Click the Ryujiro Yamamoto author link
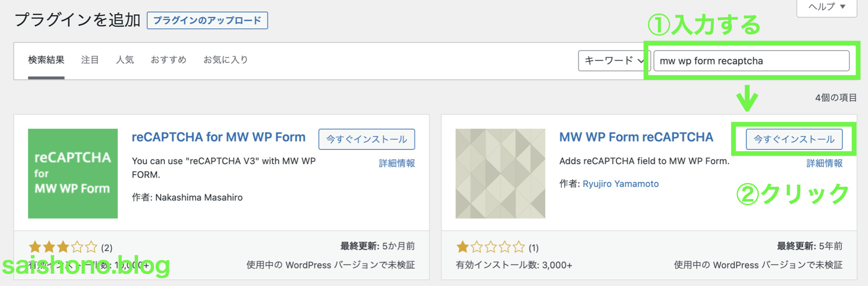Image resolution: width=868 pixels, height=286 pixels. coord(620,183)
